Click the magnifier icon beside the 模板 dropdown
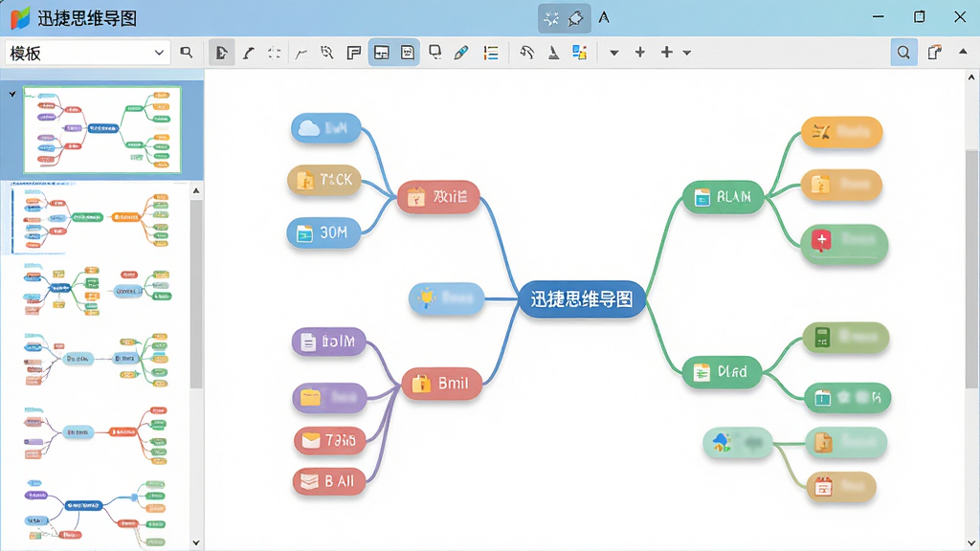Viewport: 980px width, 551px height. tap(186, 53)
